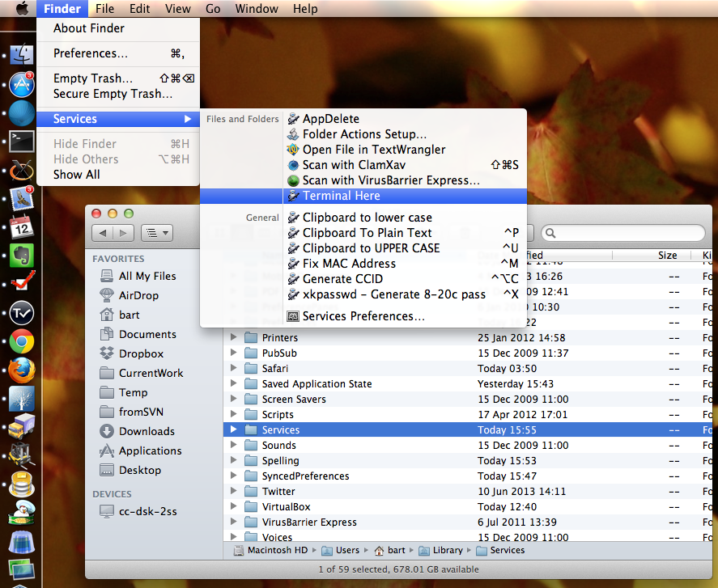
Task: Expand the Printers folder disclosure triangle
Action: click(x=234, y=337)
